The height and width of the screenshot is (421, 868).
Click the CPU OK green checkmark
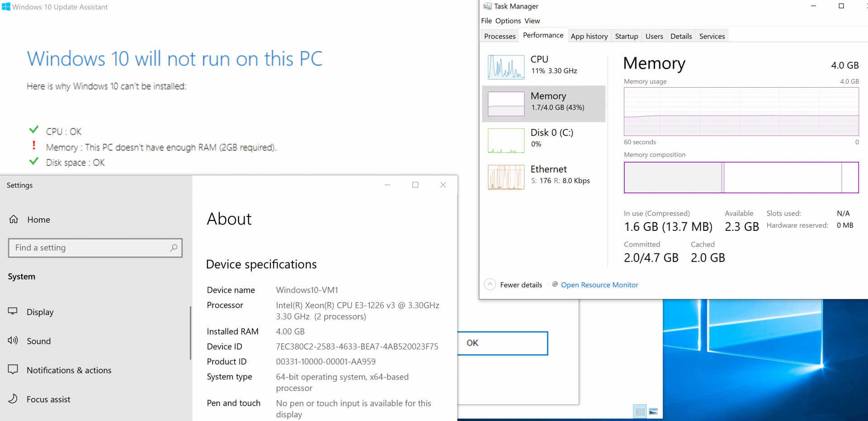coord(34,130)
